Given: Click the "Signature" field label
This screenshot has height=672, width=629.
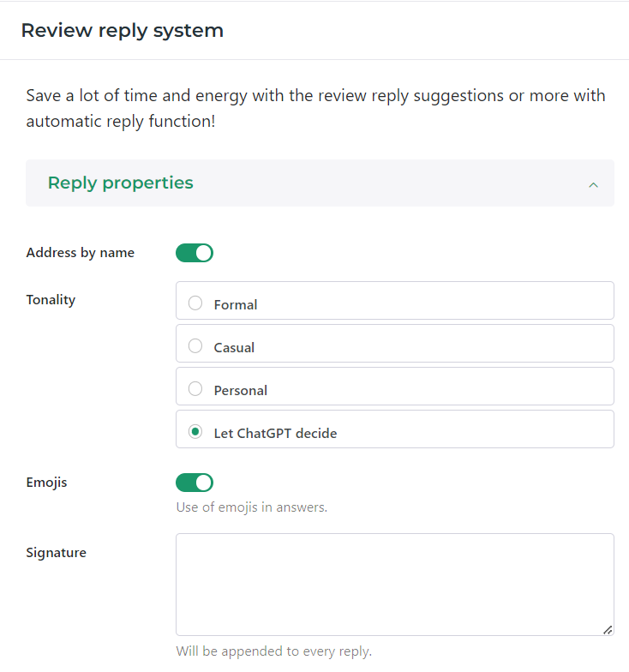Looking at the screenshot, I should (56, 553).
